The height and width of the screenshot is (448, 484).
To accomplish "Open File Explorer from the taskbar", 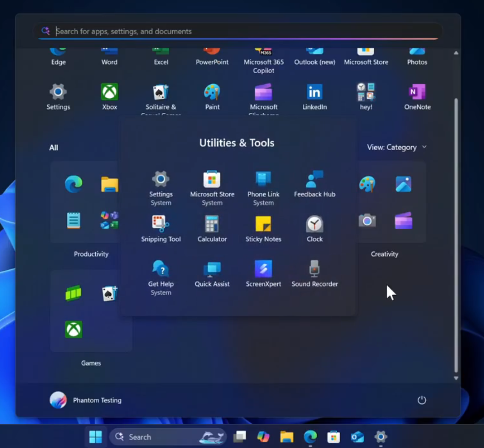I will coord(287,437).
